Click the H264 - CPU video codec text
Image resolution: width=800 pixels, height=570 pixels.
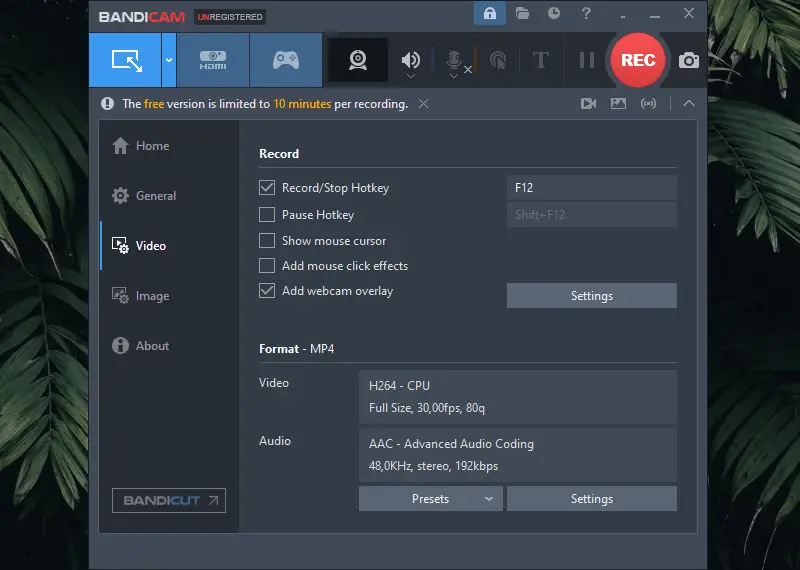click(399, 386)
